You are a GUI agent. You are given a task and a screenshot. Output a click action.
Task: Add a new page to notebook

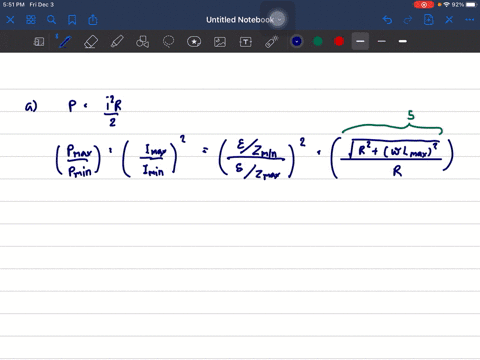(x=428, y=20)
